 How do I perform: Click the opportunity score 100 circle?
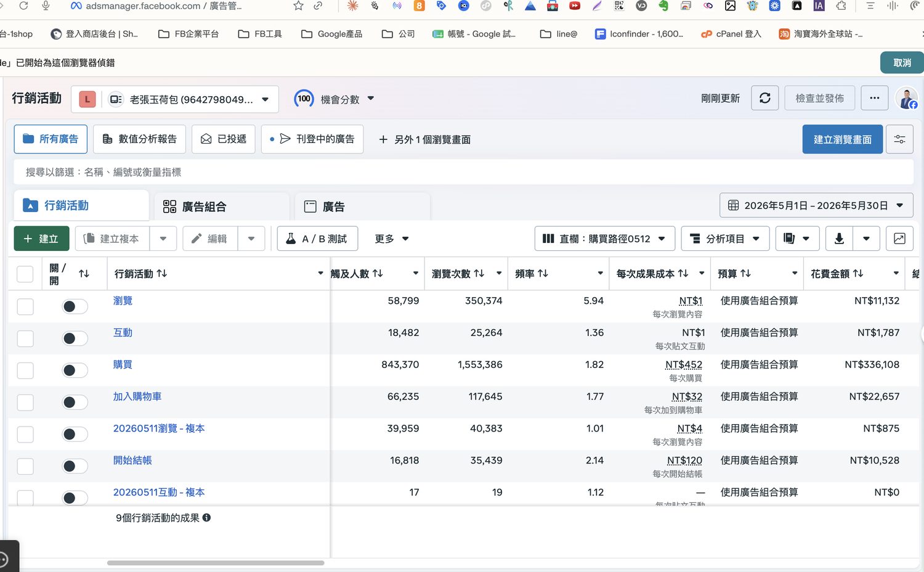pyautogui.click(x=304, y=99)
